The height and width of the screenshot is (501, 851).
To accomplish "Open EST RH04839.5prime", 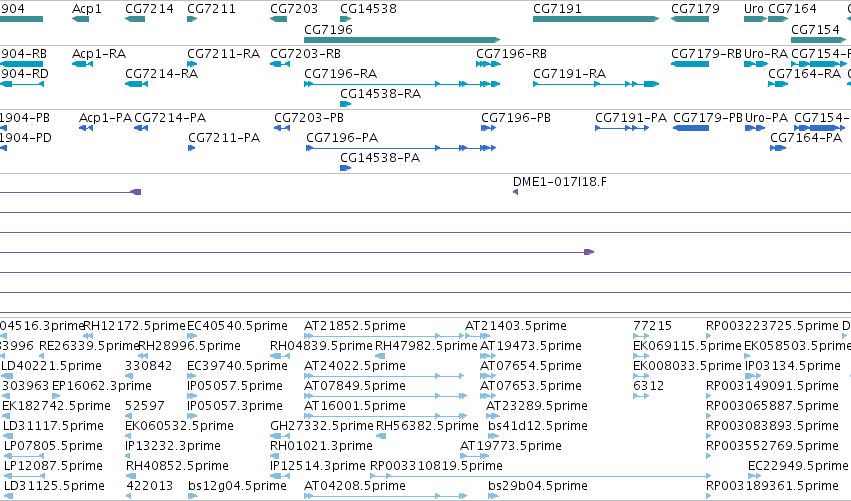I will [321, 346].
